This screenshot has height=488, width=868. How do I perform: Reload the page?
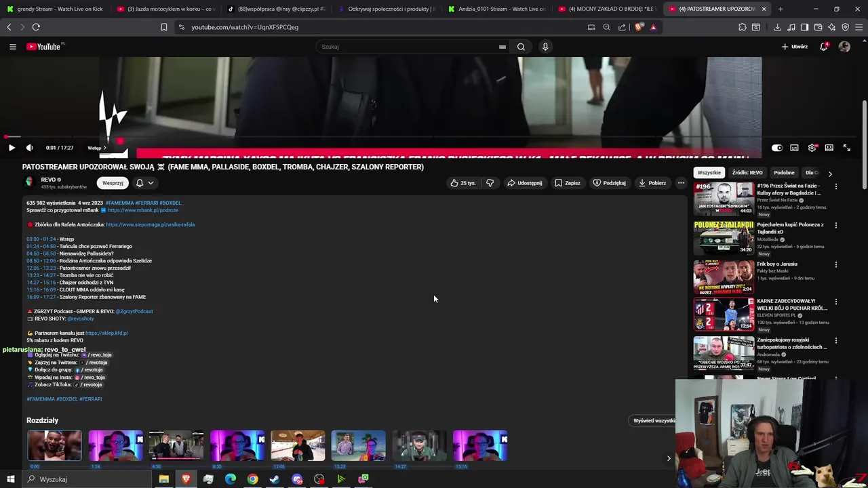[36, 27]
